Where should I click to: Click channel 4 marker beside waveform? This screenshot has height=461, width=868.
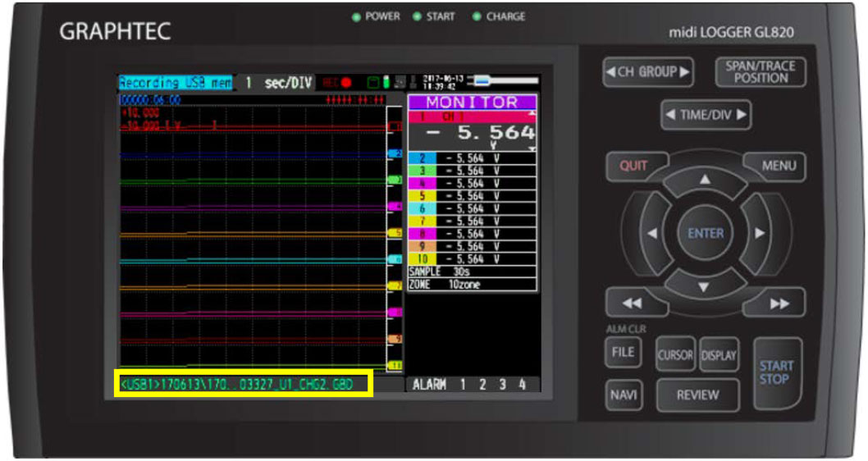pos(395,207)
